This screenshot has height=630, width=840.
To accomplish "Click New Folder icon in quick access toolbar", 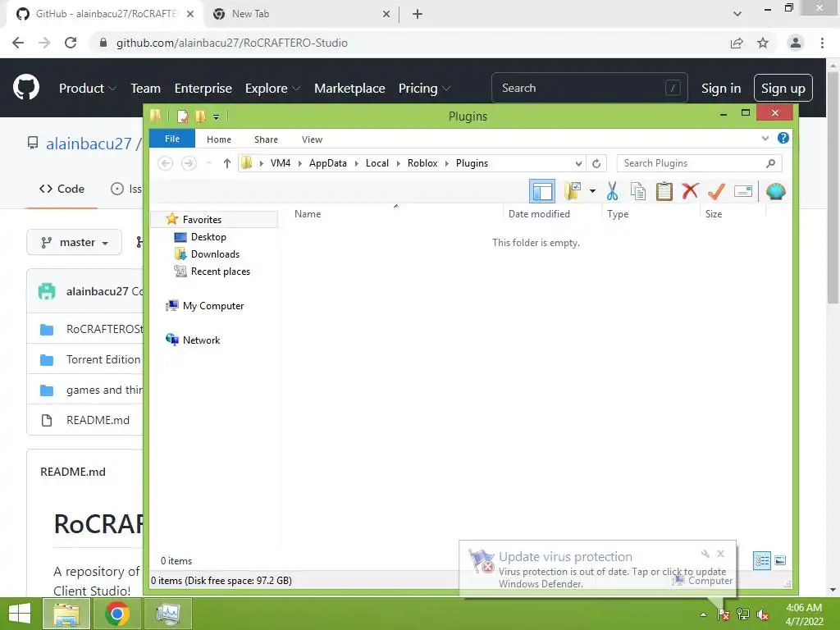I will 200,116.
